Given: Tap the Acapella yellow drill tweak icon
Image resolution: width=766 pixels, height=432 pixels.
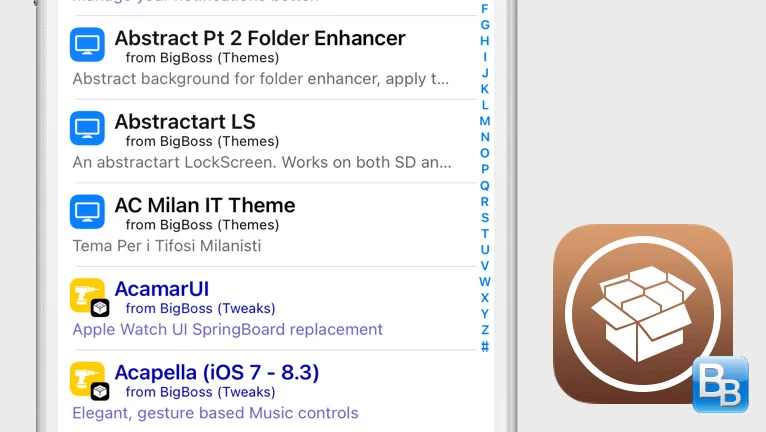Looking at the screenshot, I should [x=87, y=379].
